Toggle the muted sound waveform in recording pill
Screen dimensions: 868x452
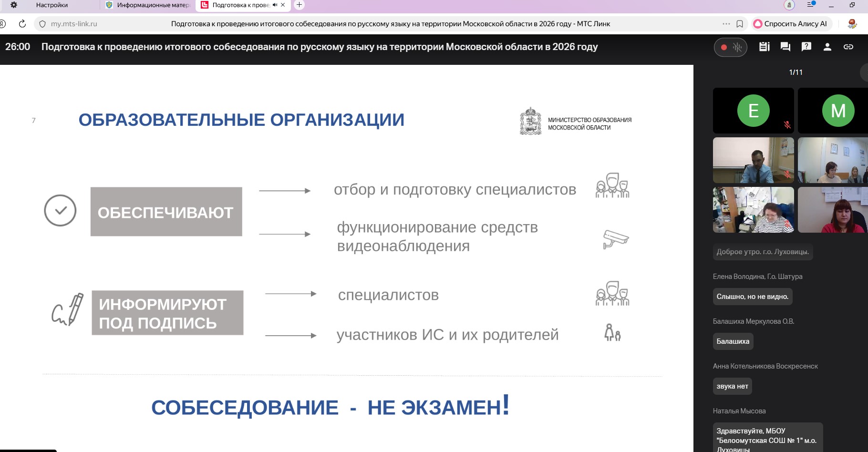737,47
